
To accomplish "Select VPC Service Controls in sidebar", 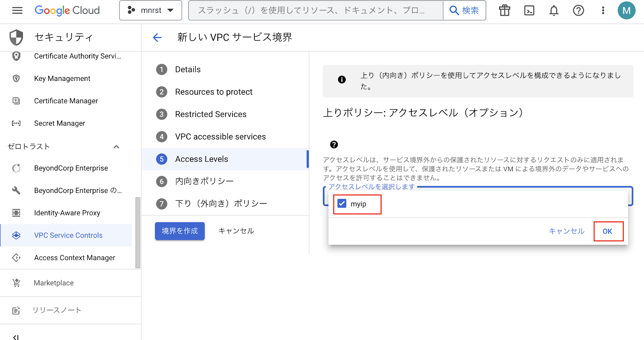I will [66, 235].
